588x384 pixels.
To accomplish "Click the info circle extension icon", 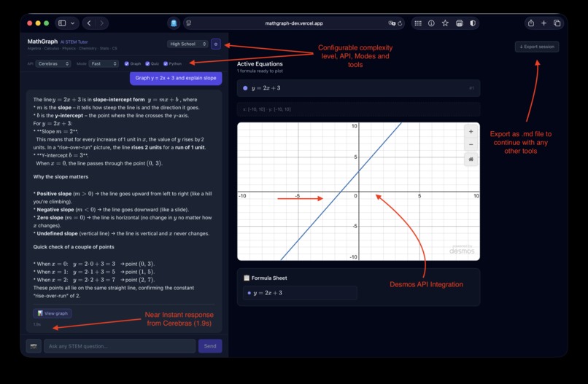I will pos(431,23).
